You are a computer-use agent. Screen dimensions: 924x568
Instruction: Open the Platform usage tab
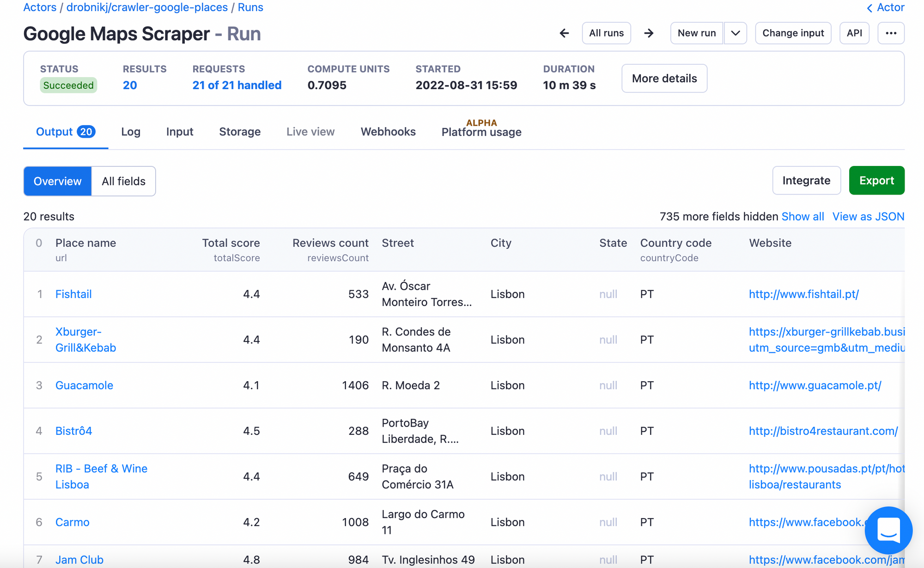tap(481, 132)
